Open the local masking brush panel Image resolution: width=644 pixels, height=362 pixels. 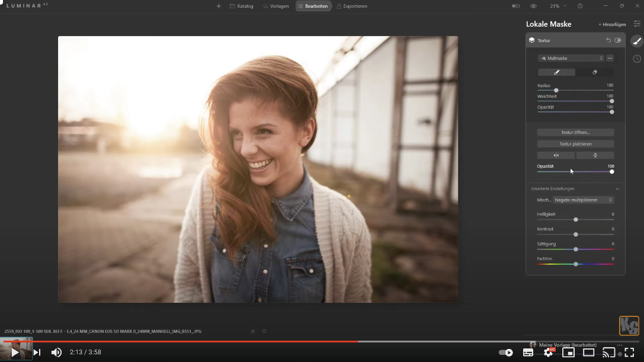pyautogui.click(x=637, y=41)
